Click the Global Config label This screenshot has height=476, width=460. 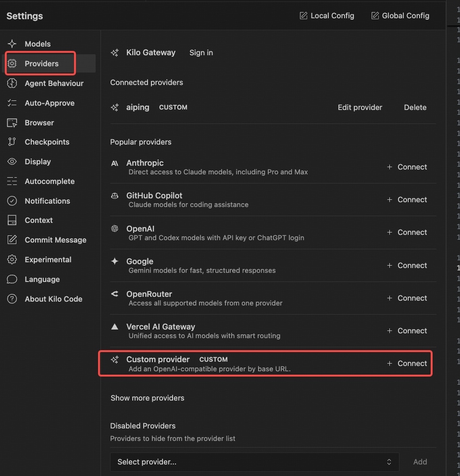[x=406, y=15]
